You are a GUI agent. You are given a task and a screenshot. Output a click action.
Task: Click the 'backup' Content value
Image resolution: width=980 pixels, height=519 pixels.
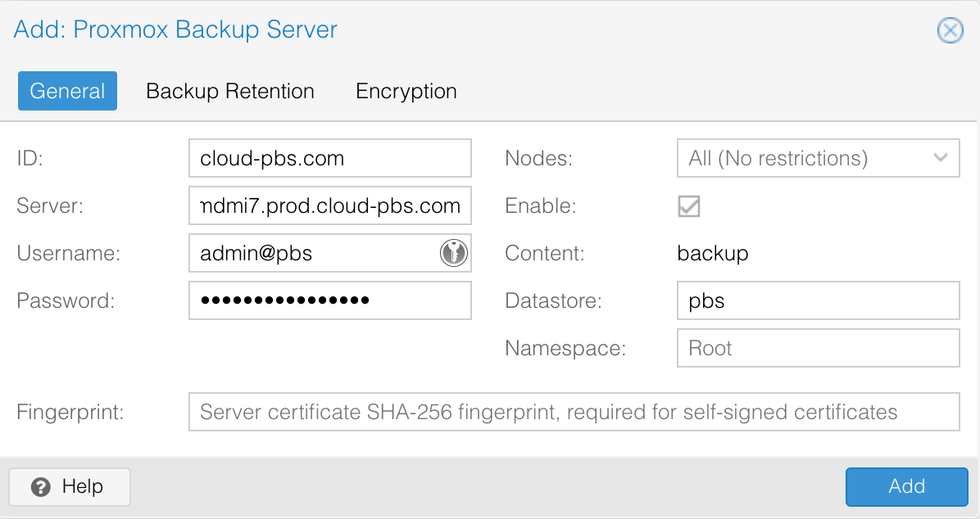pos(713,254)
